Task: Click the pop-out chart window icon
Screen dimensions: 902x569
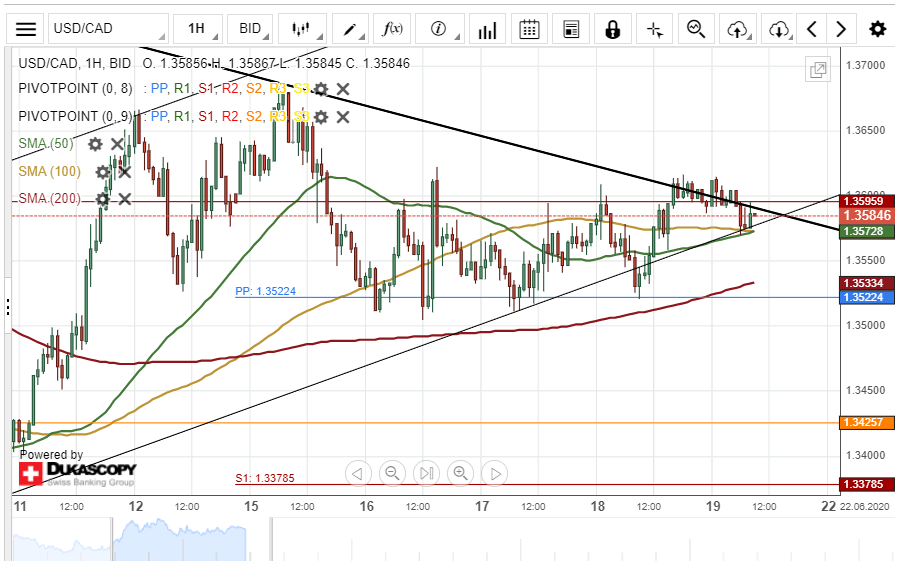Action: (x=818, y=69)
